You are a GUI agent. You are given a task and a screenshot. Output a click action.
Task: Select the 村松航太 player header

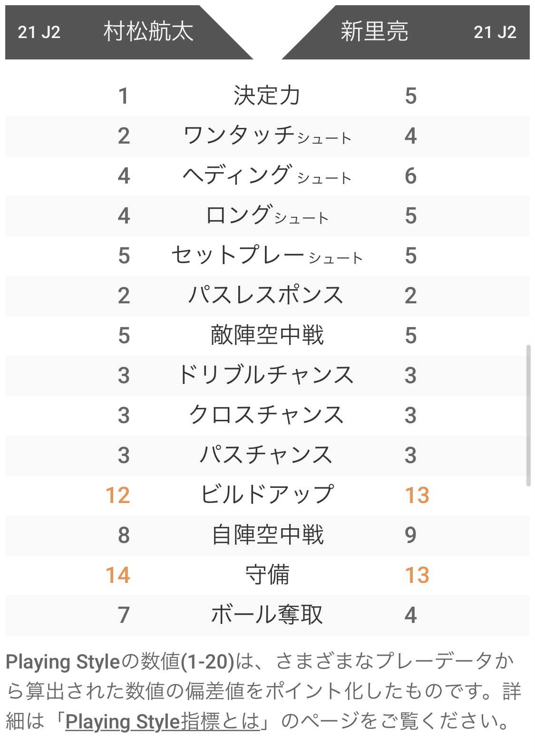point(148,32)
